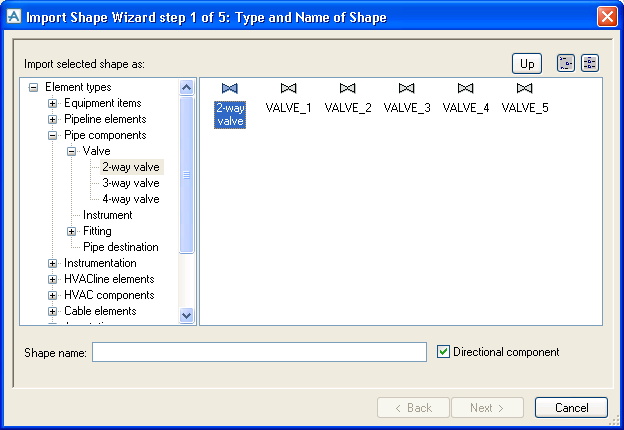Expand the Equipment items node
Screen dimensions: 624x430
pyautogui.click(x=53, y=103)
